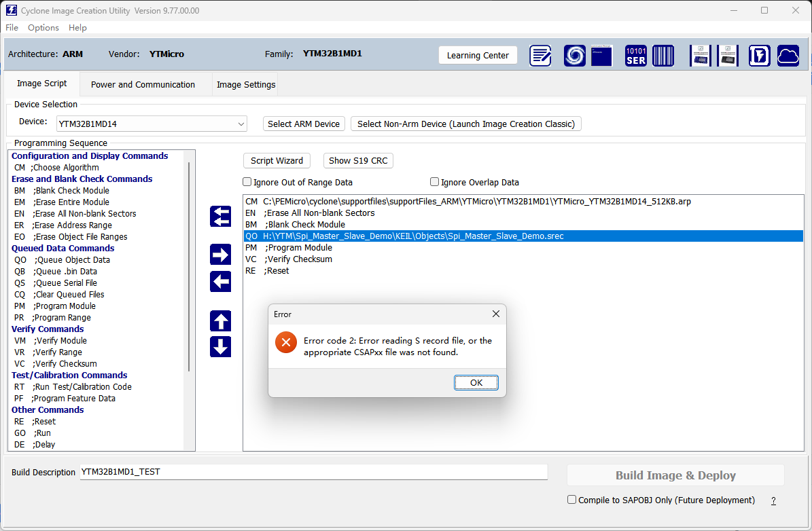Open the manual icon showing blue programmer
The image size is (812, 531).
(x=700, y=56)
